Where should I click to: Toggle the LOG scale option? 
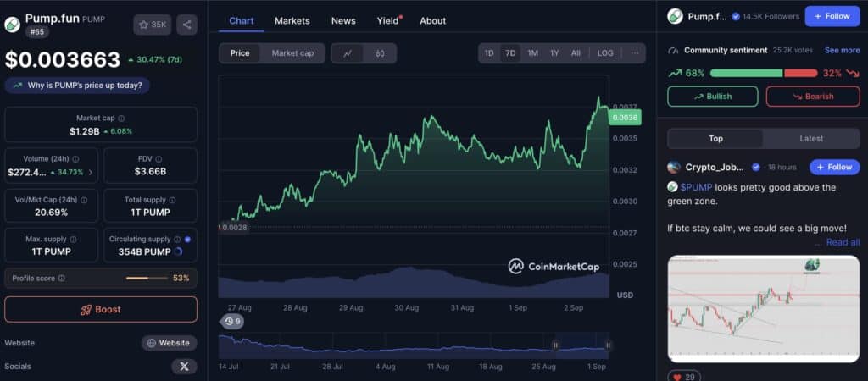coord(605,53)
